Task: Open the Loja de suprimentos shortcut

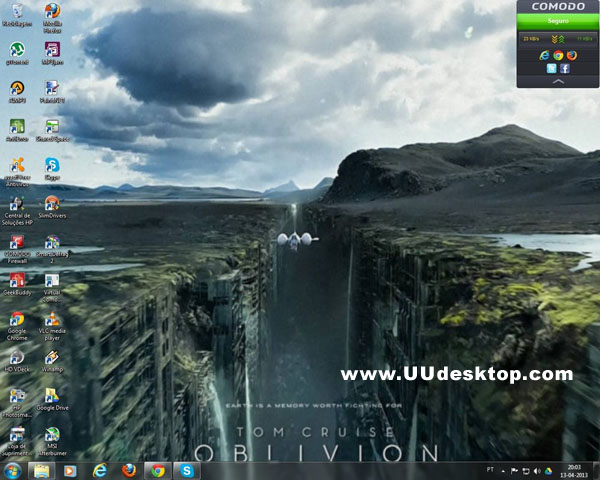Action: tap(17, 441)
